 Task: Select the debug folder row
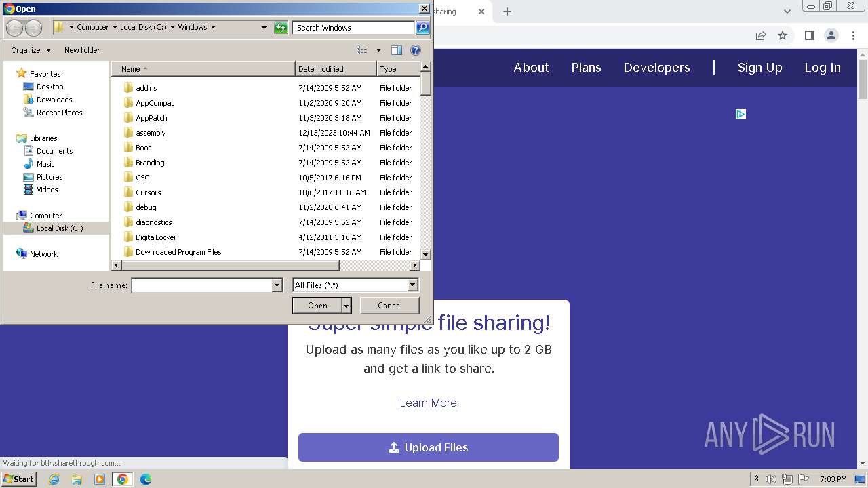pyautogui.click(x=266, y=207)
